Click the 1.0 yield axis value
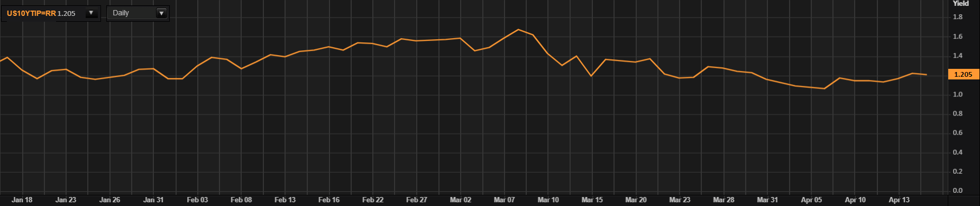980x206 pixels. coord(958,94)
